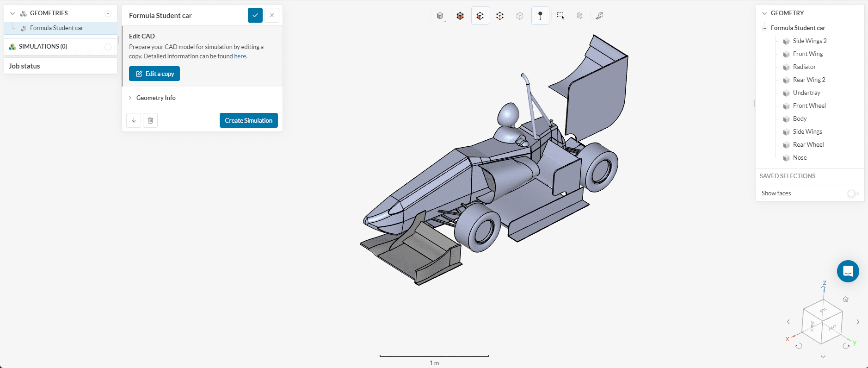Viewport: 868px width, 368px height.
Task: Delete geometry using the trash icon
Action: (x=150, y=120)
